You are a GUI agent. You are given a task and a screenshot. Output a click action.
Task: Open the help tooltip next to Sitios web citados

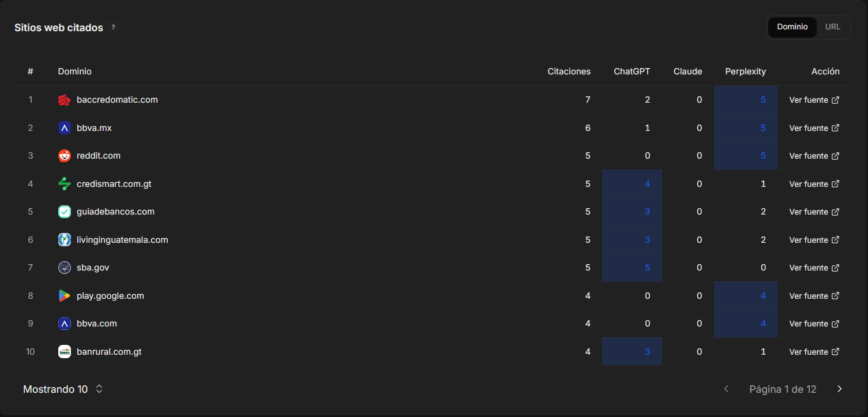113,27
